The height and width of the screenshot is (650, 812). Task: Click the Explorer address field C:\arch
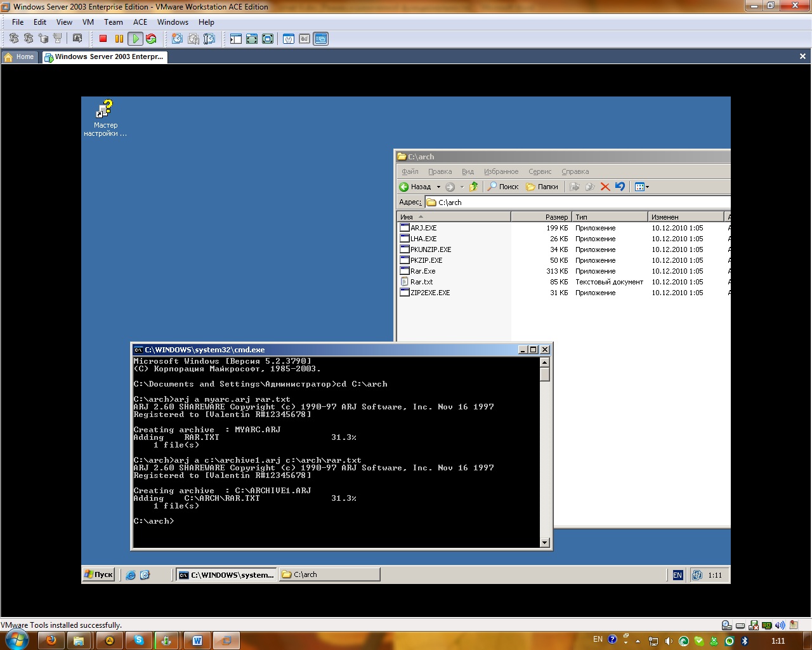(577, 202)
